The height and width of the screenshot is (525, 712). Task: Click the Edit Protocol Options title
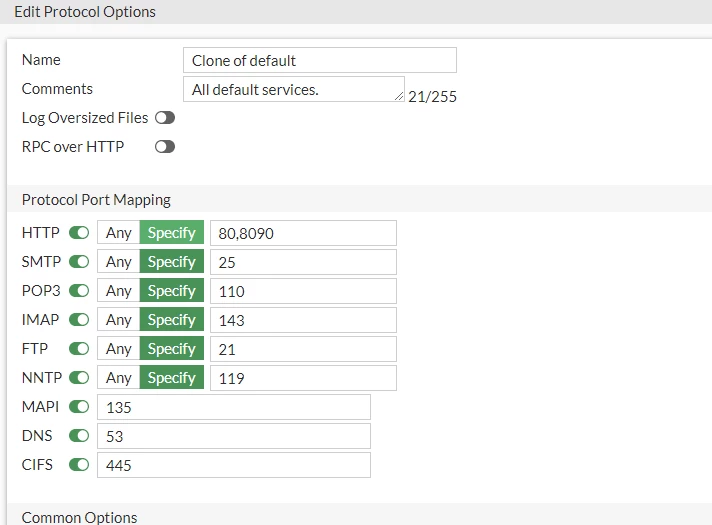point(85,12)
